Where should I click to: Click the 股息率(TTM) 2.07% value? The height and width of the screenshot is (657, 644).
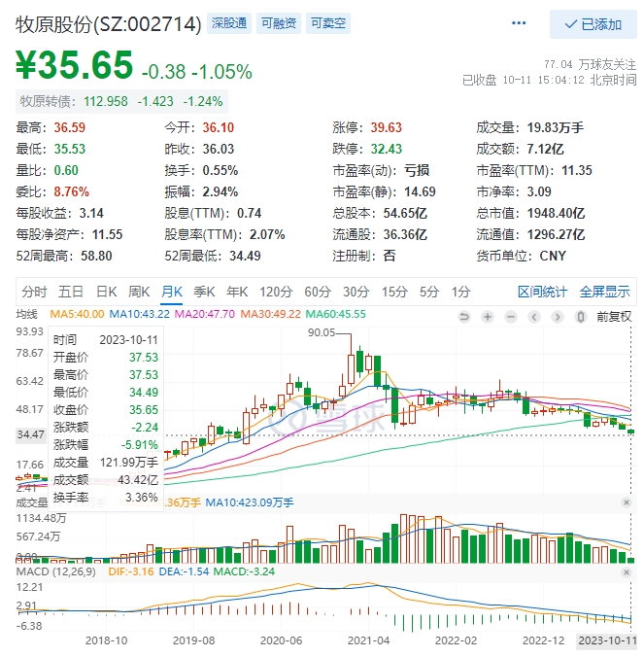click(267, 234)
